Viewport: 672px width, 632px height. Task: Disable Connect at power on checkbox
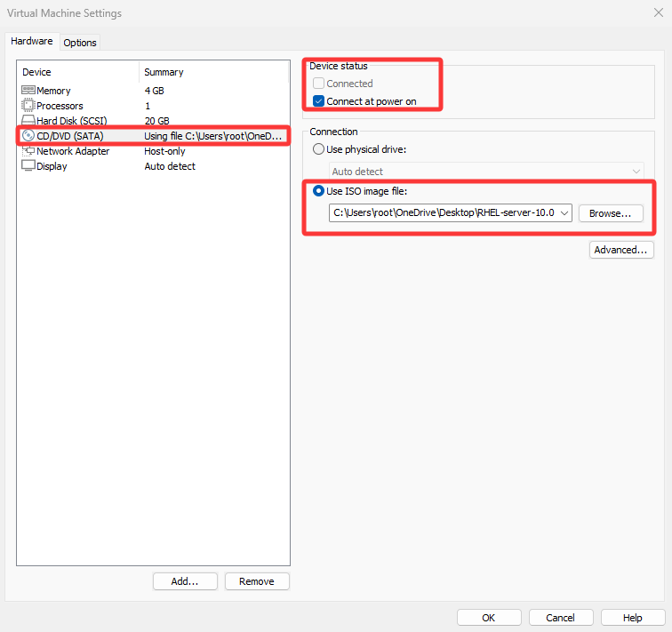click(319, 101)
